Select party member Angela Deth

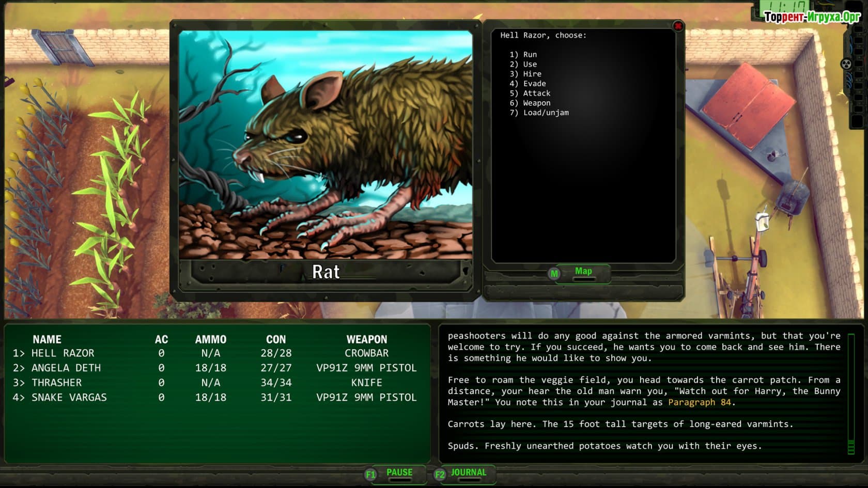click(66, 368)
